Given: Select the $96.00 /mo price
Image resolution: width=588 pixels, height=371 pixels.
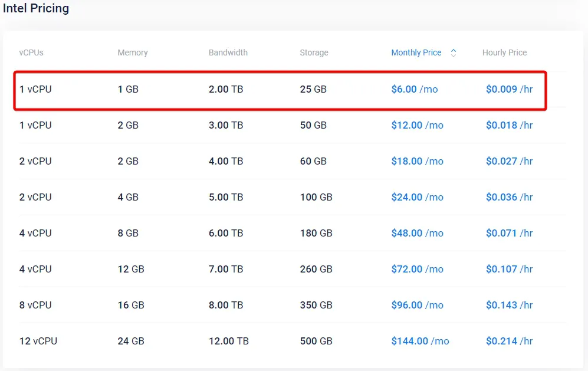Looking at the screenshot, I should coord(418,306).
